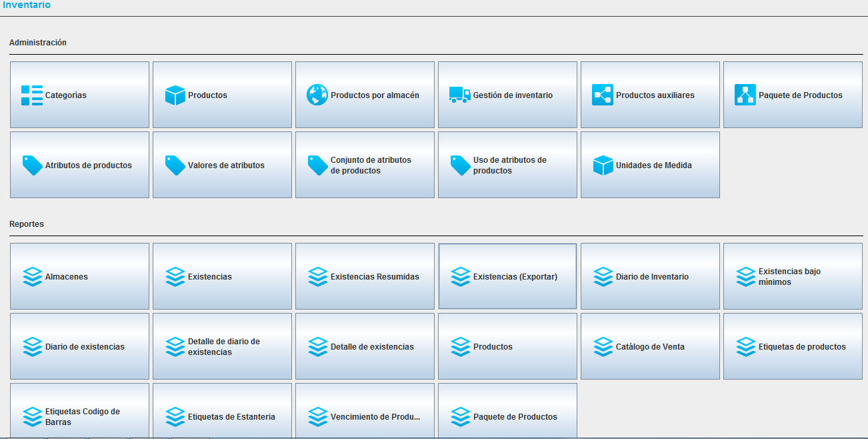
Task: Click the share icon for Productos auxiliares
Action: [603, 95]
